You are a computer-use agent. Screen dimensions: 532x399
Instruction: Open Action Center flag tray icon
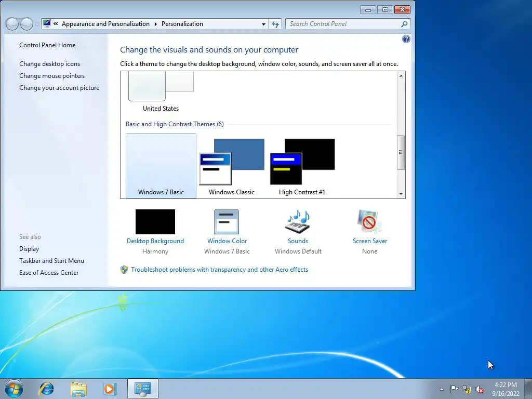[454, 389]
